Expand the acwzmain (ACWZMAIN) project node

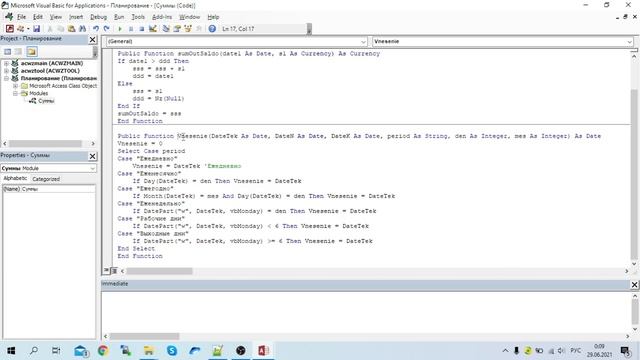click(7, 63)
